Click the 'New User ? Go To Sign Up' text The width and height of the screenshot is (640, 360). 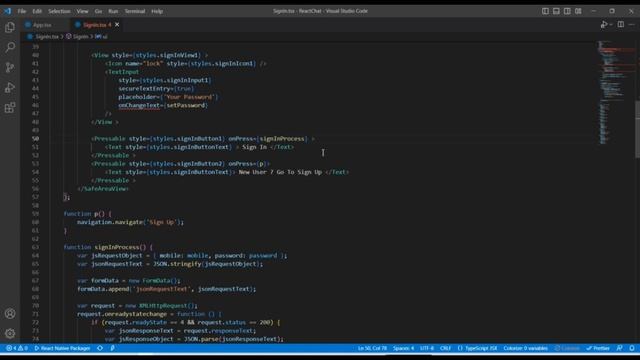coord(280,172)
